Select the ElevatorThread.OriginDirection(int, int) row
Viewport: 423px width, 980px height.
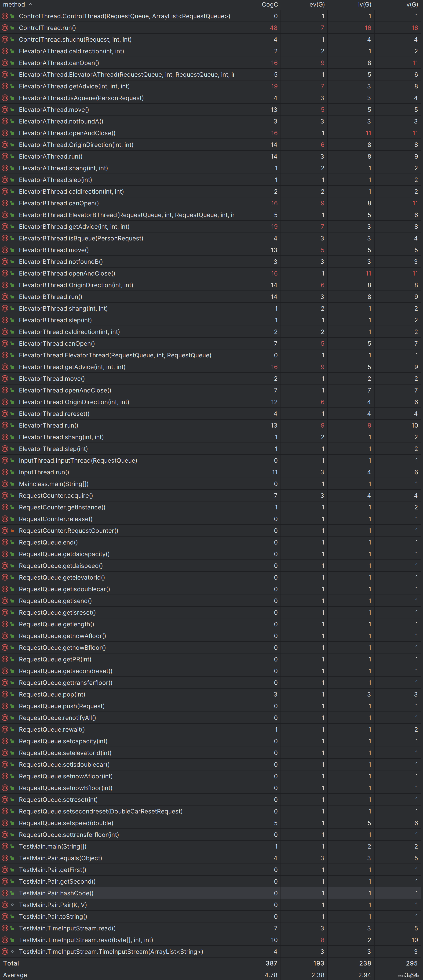(x=211, y=402)
